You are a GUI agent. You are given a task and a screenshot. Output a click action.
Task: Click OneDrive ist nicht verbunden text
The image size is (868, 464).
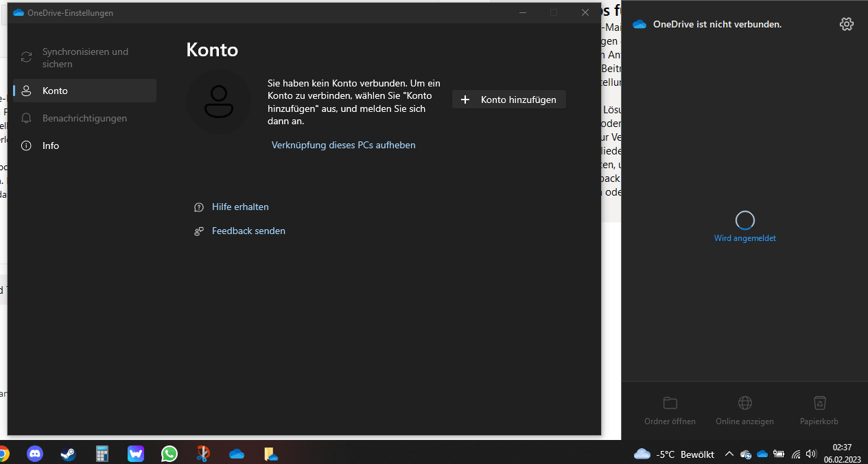717,24
